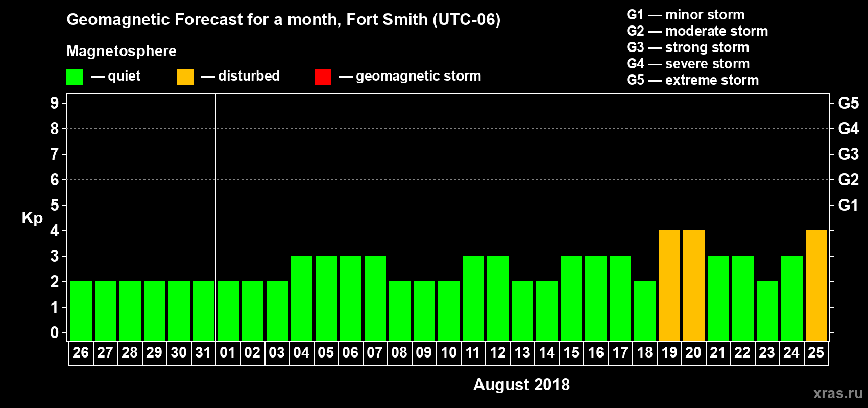Click the right axis G5 label
The image size is (868, 408).
pyautogui.click(x=849, y=103)
